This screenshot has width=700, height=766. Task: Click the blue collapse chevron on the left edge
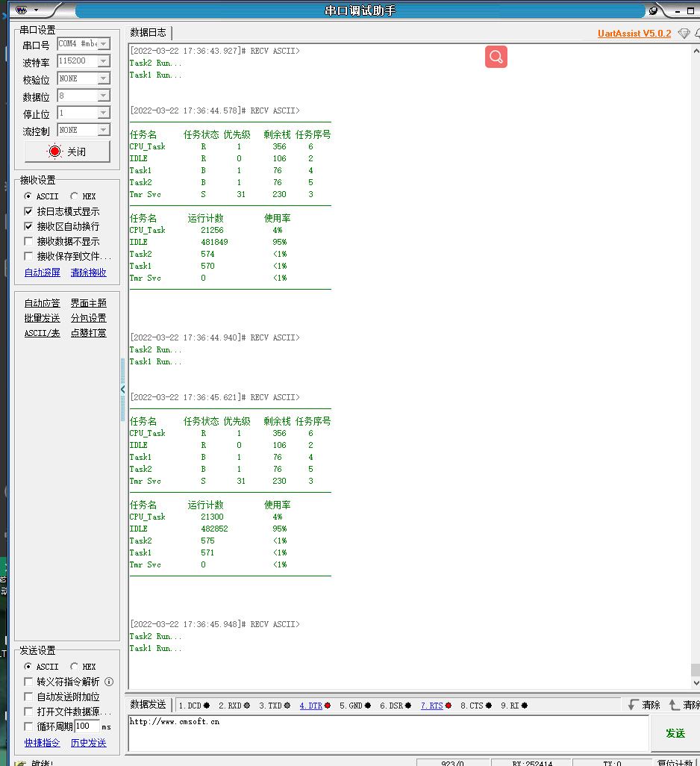(x=122, y=389)
